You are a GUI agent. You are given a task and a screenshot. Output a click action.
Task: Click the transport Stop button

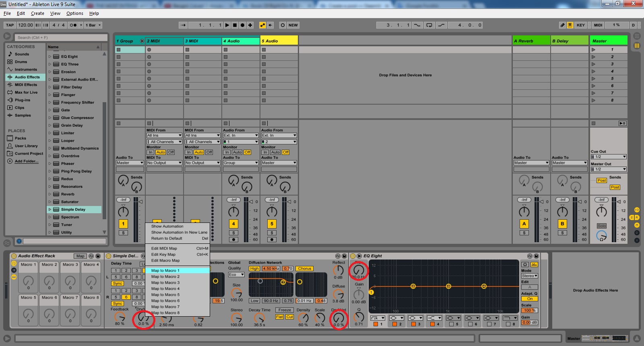click(x=235, y=25)
